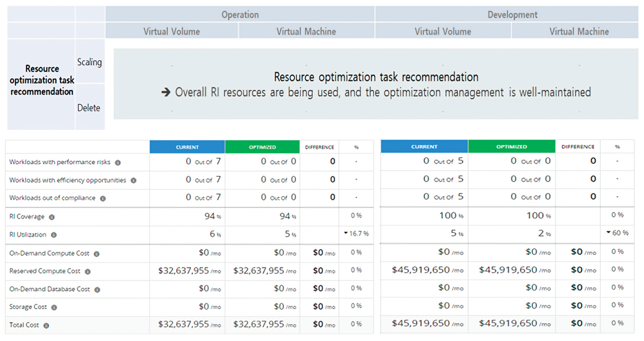Click info icon beside Workloads out of compliance
The width and height of the screenshot is (644, 341).
103,198
